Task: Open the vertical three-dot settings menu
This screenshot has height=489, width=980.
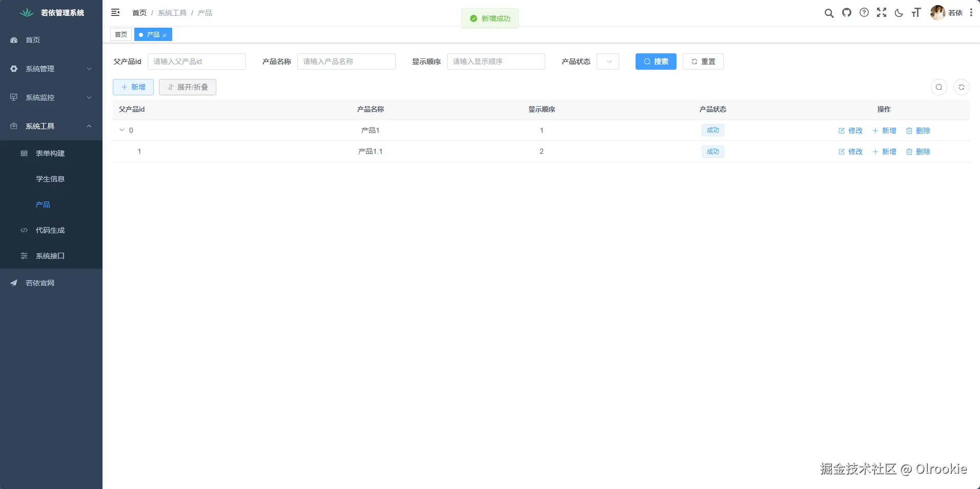Action: (x=971, y=13)
